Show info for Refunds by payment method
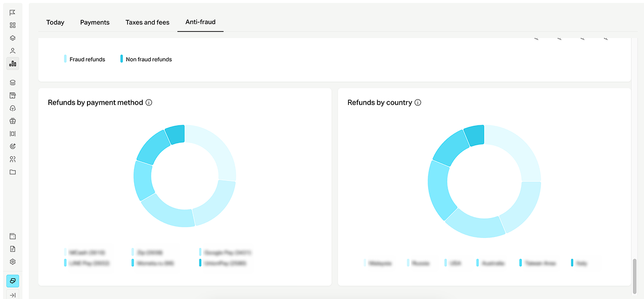Screen dimensions: 644x299 pyautogui.click(x=149, y=102)
